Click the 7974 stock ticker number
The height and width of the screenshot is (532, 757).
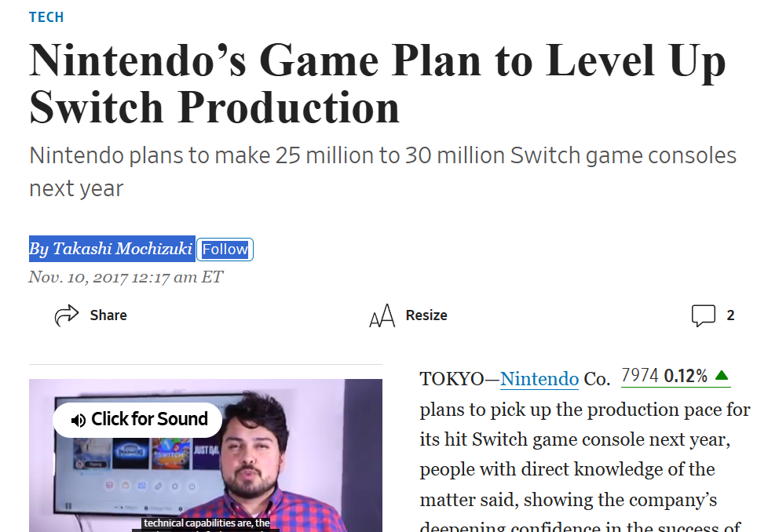click(x=639, y=376)
